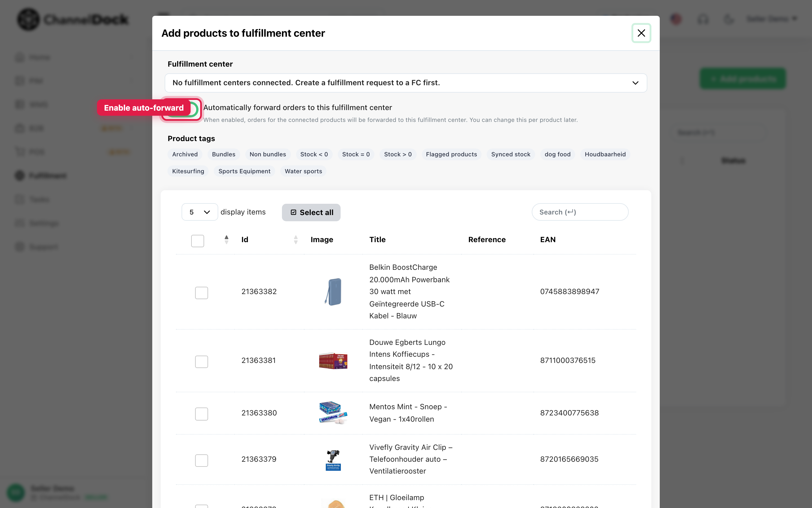Click product Id 21363381
This screenshot has height=508, width=812.
(x=258, y=360)
